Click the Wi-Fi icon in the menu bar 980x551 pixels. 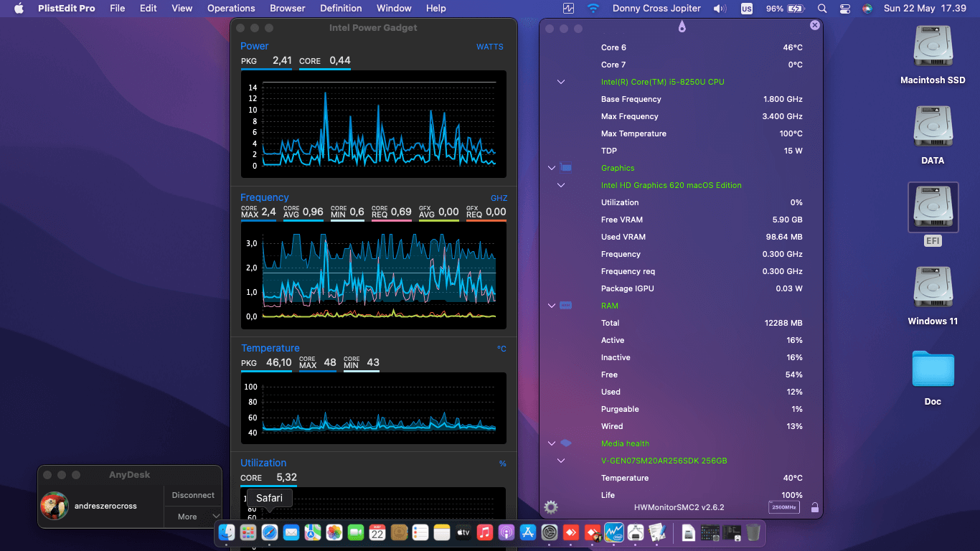(593, 9)
